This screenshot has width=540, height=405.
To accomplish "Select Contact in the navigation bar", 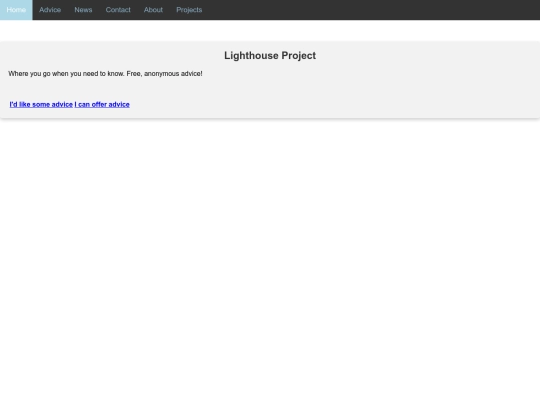I will [x=118, y=10].
